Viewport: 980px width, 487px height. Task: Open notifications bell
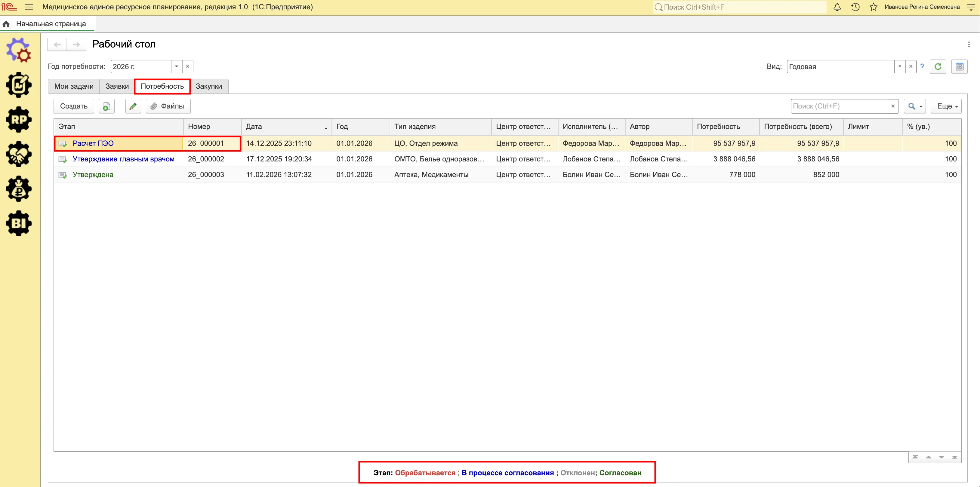coord(837,7)
